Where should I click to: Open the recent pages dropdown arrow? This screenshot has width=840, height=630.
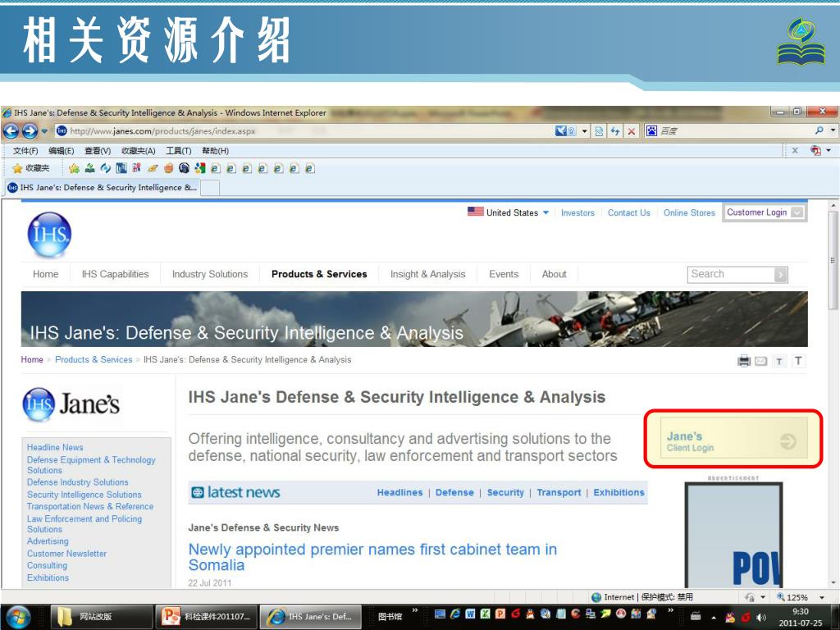pos(44,130)
